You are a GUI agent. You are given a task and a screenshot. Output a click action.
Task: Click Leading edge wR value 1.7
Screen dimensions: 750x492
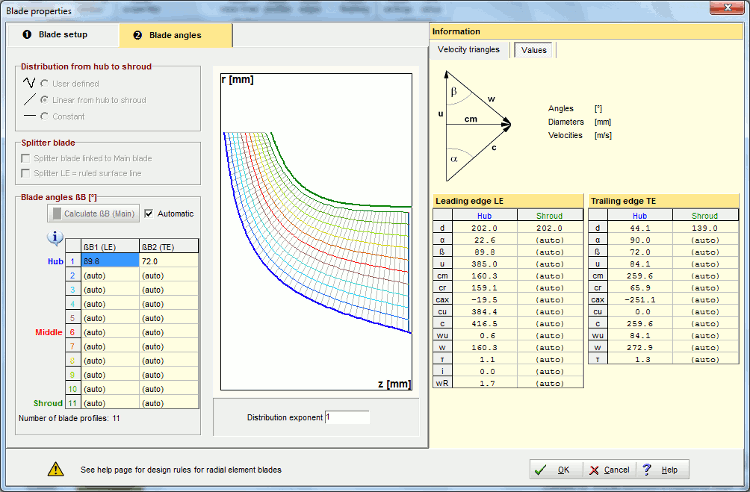click(484, 383)
